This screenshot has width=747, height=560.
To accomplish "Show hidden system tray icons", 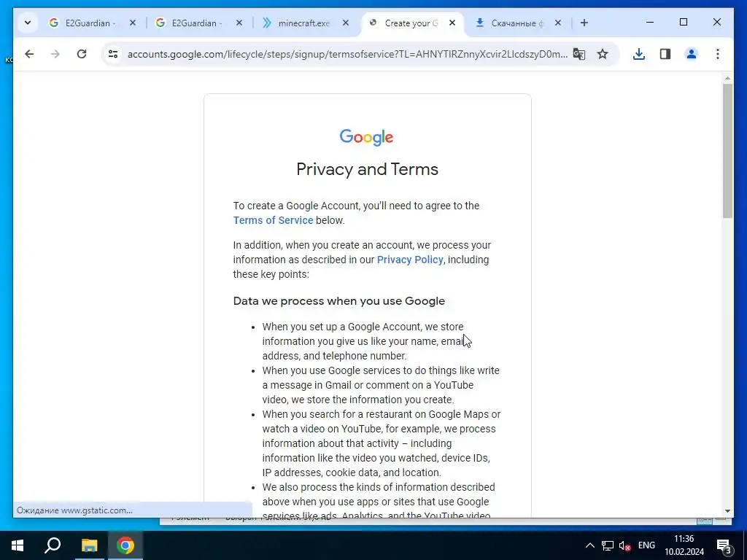I will coord(589,545).
